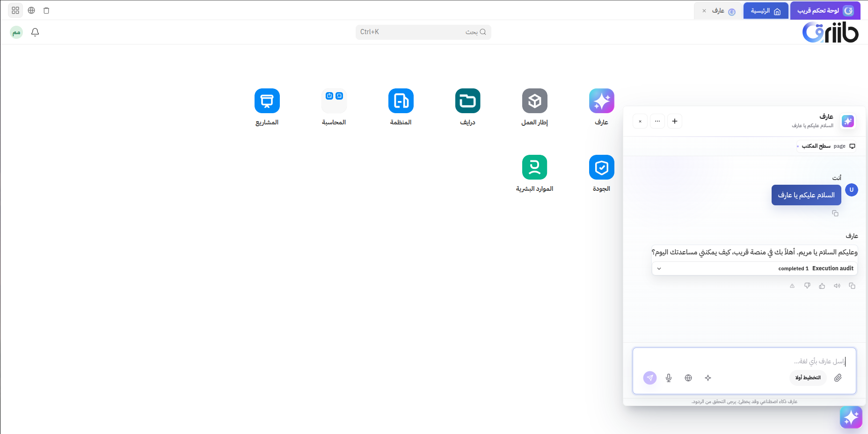Click the globe web search icon in chat input
The width and height of the screenshot is (868, 434).
(688, 378)
